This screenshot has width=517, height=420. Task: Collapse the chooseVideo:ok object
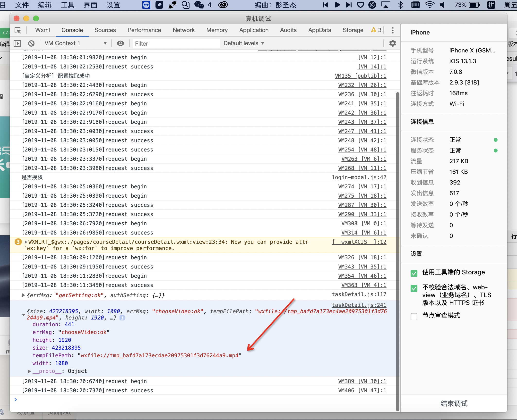(23, 315)
